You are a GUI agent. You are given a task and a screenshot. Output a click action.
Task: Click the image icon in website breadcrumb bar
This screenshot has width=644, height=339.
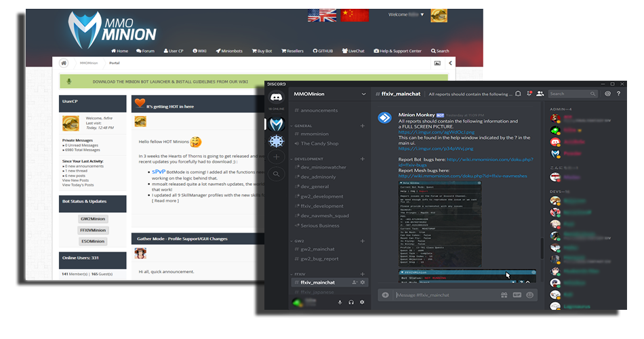tap(437, 63)
